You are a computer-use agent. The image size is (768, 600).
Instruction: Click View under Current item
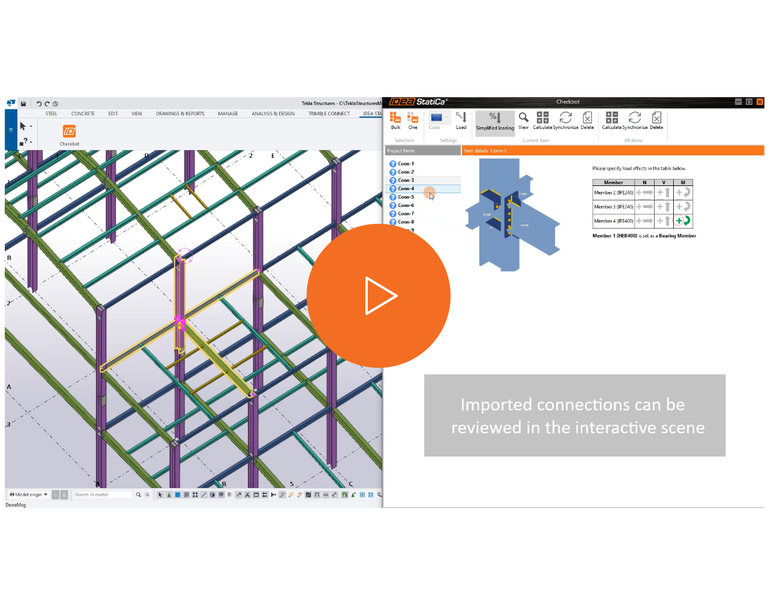(523, 120)
